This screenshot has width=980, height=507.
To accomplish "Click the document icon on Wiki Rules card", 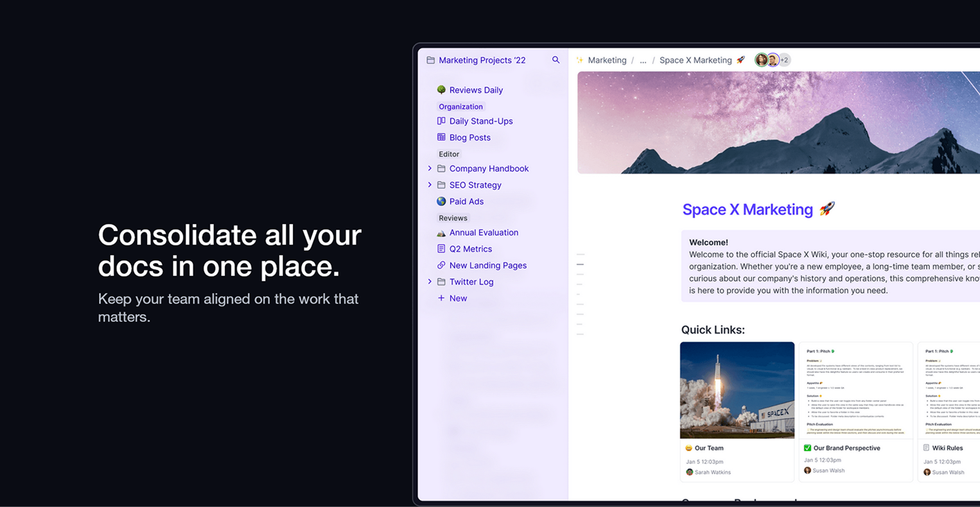I will click(x=926, y=448).
